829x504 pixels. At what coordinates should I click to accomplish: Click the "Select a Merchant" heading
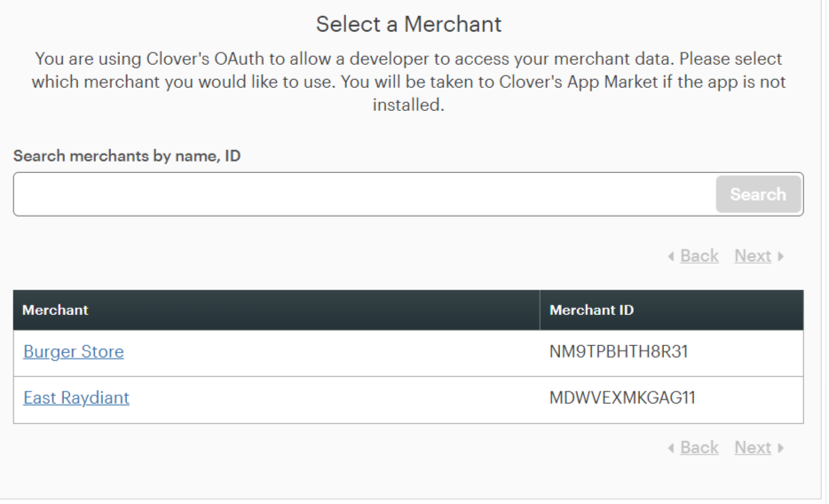[408, 24]
